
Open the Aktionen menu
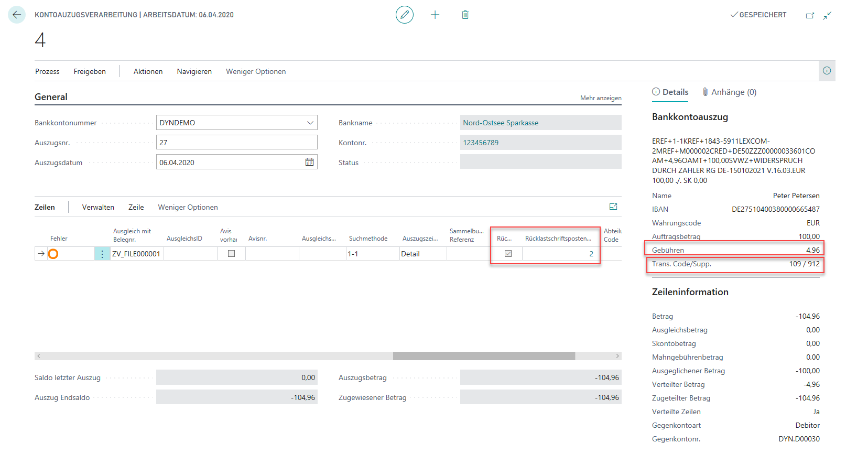[148, 71]
